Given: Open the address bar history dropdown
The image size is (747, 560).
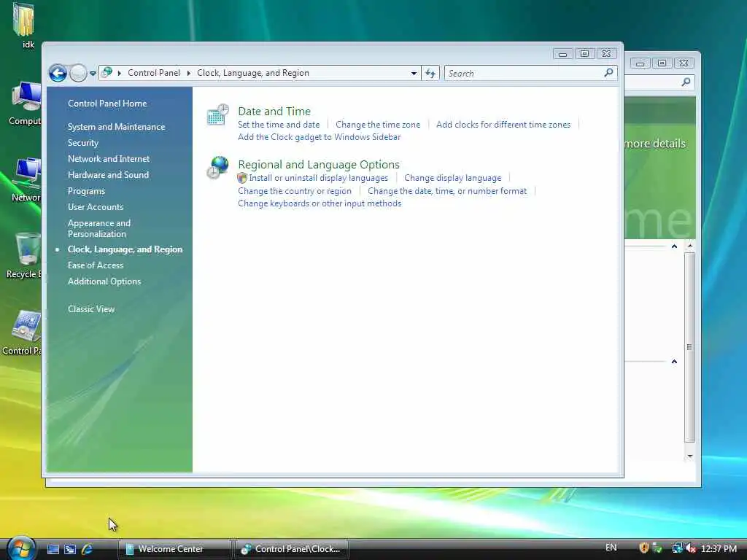Looking at the screenshot, I should pyautogui.click(x=414, y=74).
